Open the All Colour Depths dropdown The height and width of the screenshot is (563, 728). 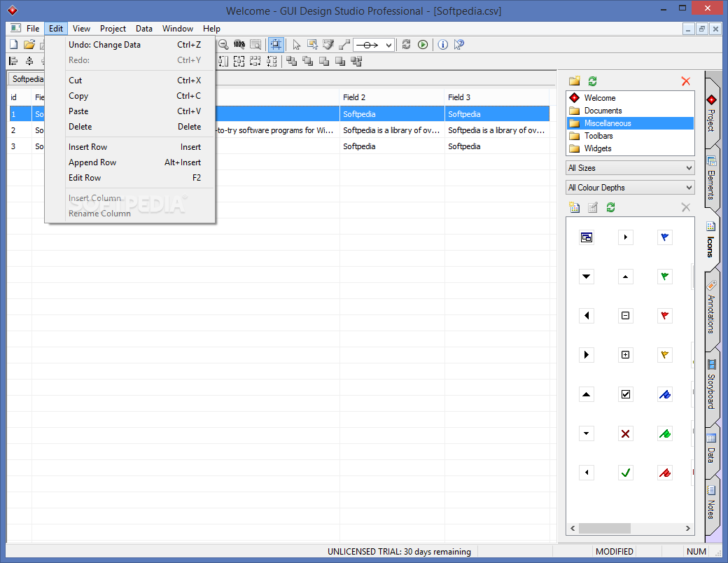630,187
